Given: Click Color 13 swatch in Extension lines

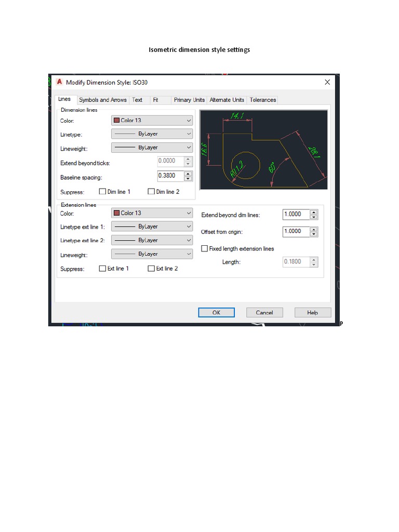Looking at the screenshot, I should [117, 213].
